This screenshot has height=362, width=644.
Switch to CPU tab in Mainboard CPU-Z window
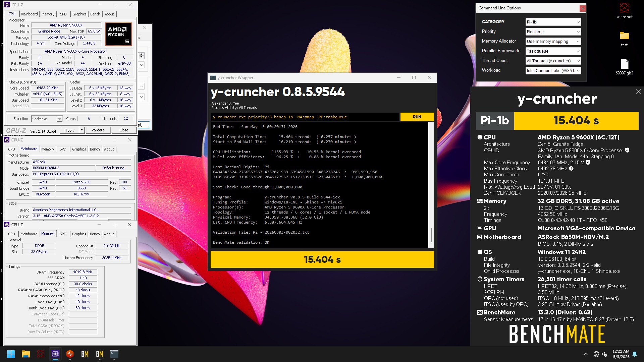click(12, 149)
